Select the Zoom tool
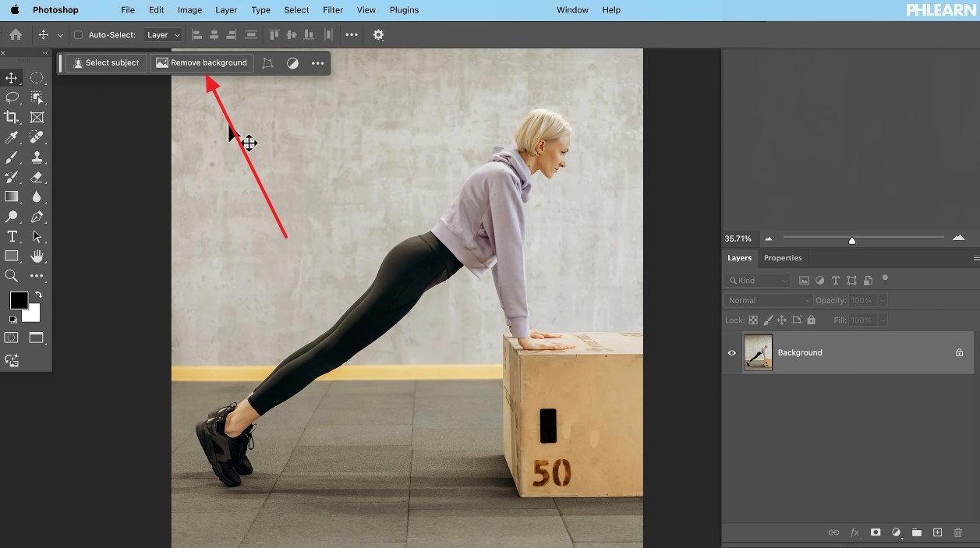Image resolution: width=980 pixels, height=548 pixels. 12,276
